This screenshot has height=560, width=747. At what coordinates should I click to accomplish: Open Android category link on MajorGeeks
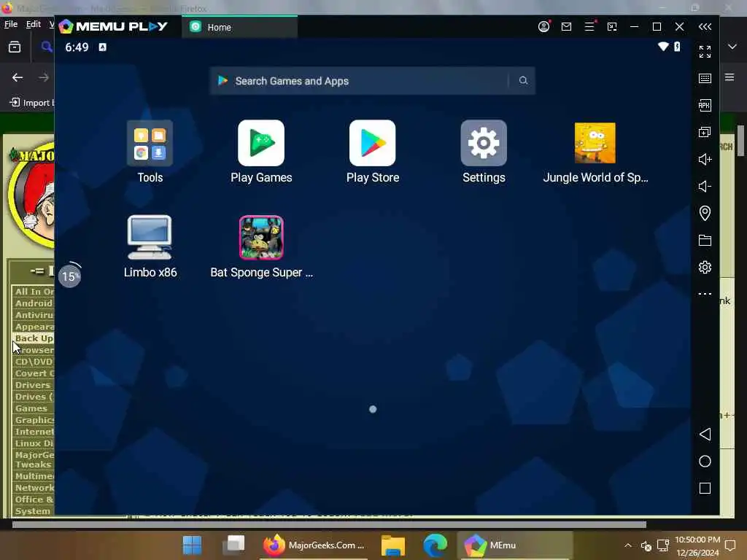pyautogui.click(x=34, y=303)
